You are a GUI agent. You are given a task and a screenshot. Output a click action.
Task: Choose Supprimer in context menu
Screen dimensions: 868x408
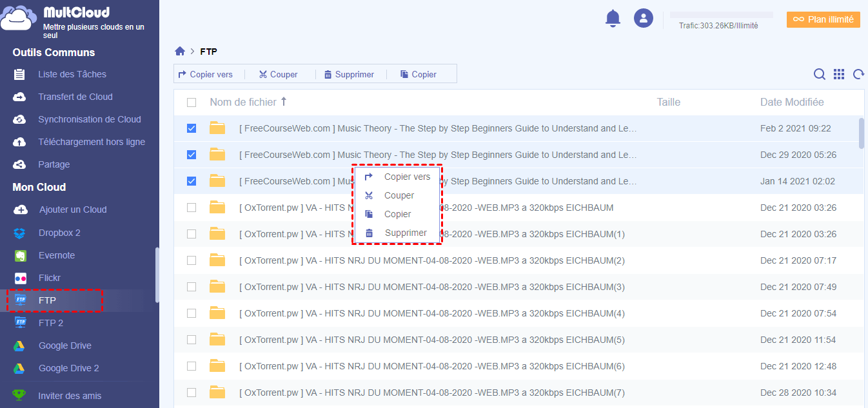point(397,233)
